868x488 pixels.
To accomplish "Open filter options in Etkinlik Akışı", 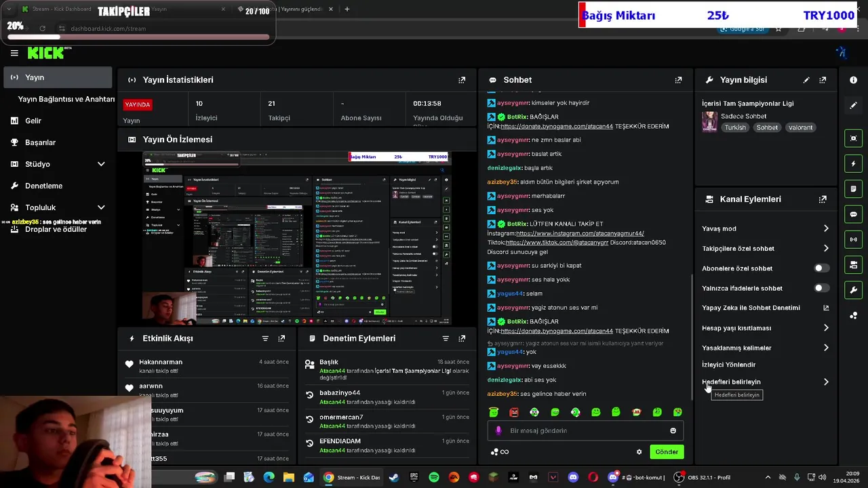I will [x=265, y=338].
